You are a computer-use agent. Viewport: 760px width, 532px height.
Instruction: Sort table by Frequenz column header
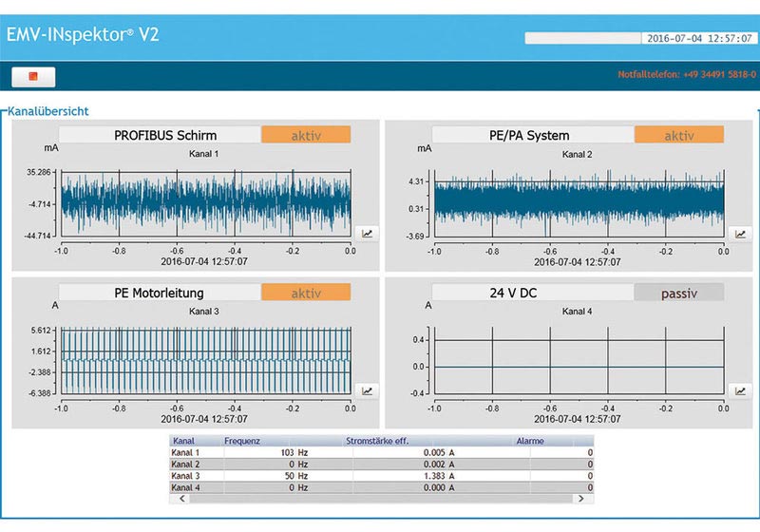pyautogui.click(x=242, y=441)
